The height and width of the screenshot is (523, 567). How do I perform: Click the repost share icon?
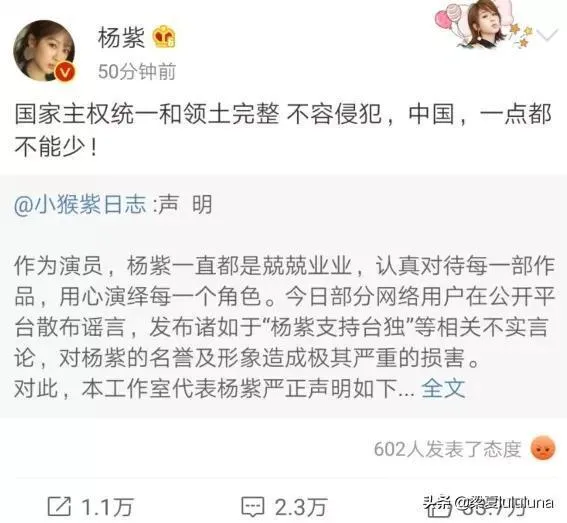click(59, 506)
